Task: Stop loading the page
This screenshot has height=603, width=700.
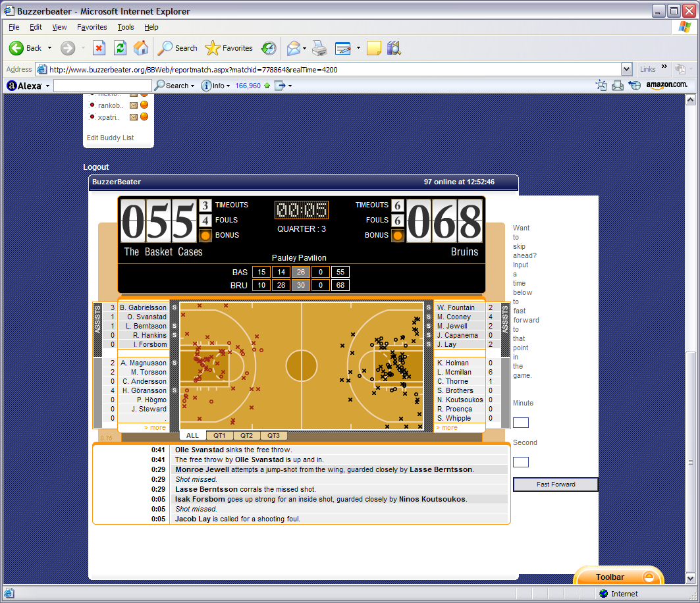Action: click(x=99, y=48)
